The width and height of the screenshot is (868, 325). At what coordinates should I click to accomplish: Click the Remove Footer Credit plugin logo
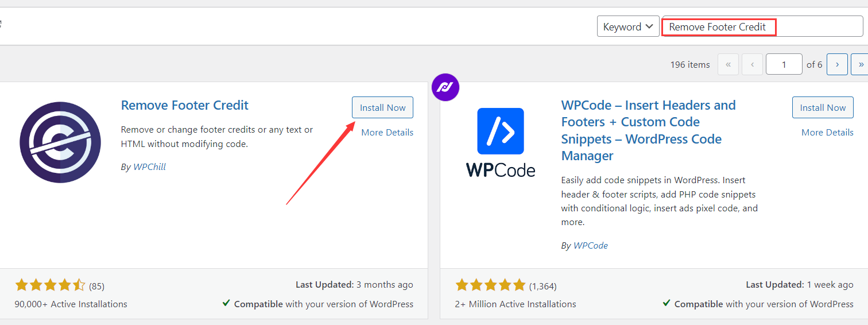point(60,142)
